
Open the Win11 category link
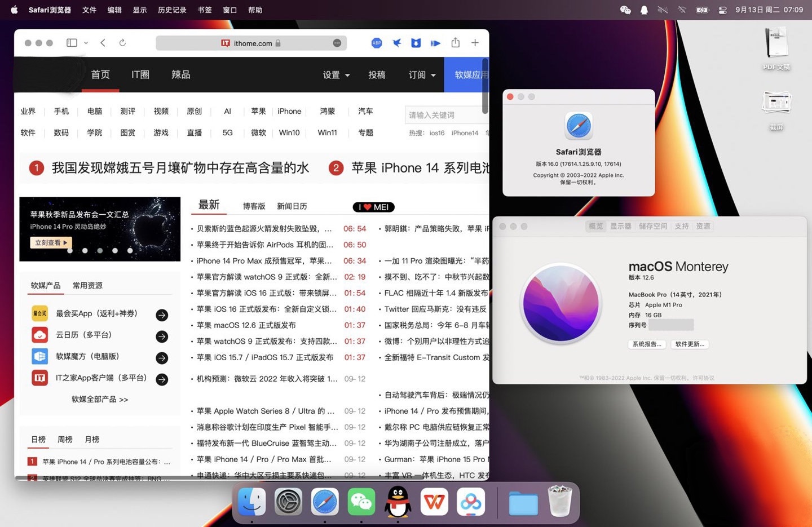[327, 133]
